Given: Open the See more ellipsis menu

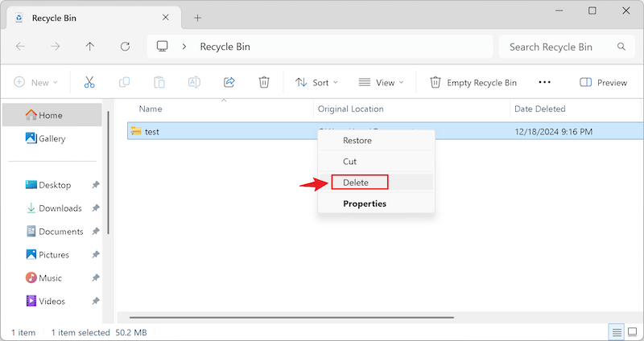Looking at the screenshot, I should (x=545, y=83).
